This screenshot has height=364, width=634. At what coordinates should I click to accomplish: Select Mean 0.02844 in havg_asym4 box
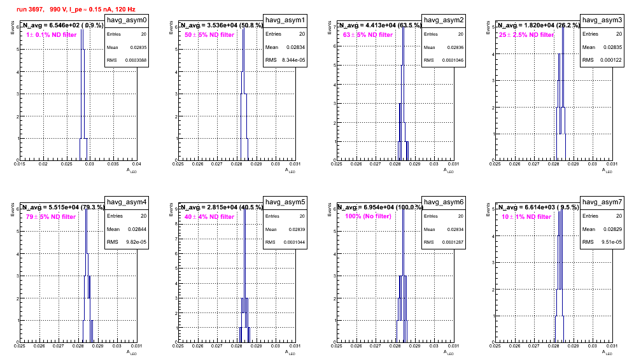click(x=137, y=229)
